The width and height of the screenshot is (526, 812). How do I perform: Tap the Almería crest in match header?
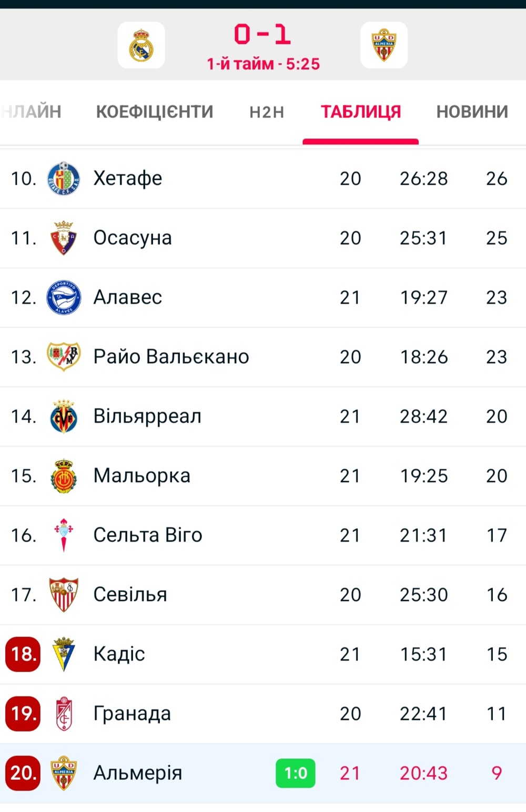click(x=384, y=45)
